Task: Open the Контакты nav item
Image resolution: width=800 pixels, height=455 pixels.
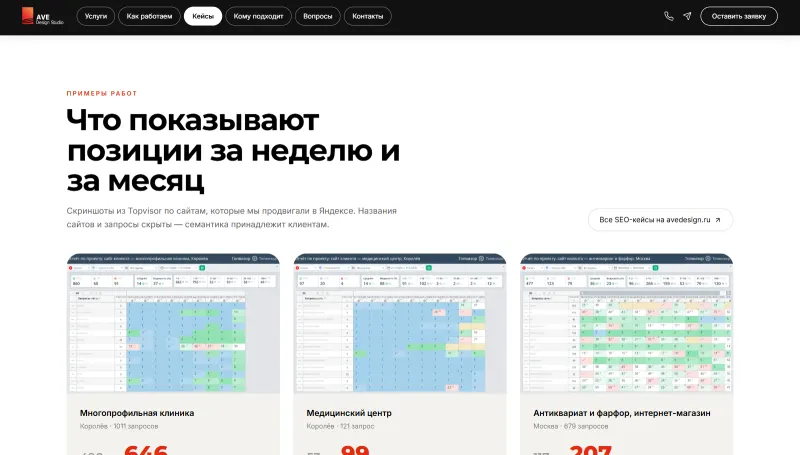Action: pyautogui.click(x=367, y=16)
